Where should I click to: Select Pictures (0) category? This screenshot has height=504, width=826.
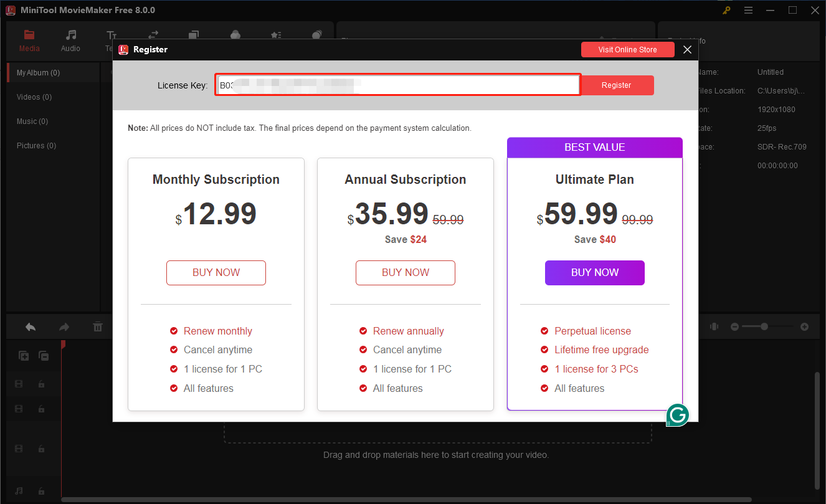pyautogui.click(x=37, y=146)
